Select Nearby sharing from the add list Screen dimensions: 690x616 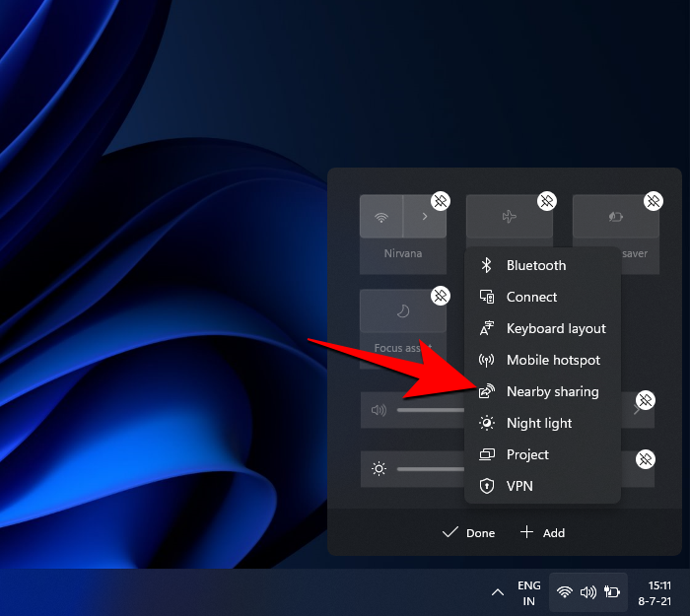point(551,391)
